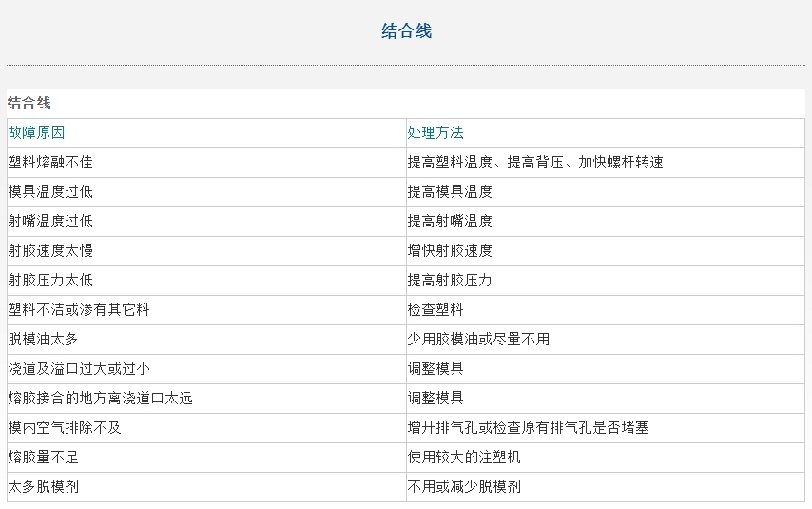This screenshot has height=509, width=812.
Task: Click the 故障原因 column header
Action: 206,133
